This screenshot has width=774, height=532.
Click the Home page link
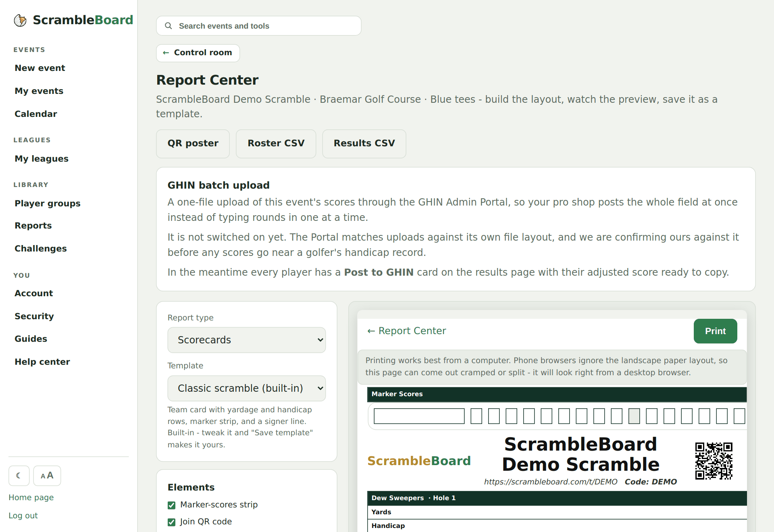(x=31, y=497)
